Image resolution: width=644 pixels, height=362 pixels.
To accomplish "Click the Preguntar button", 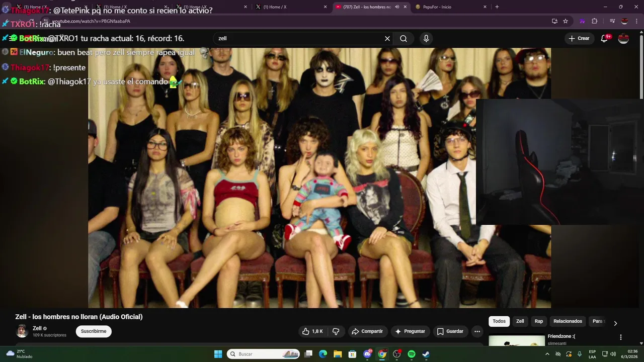I will (x=410, y=331).
